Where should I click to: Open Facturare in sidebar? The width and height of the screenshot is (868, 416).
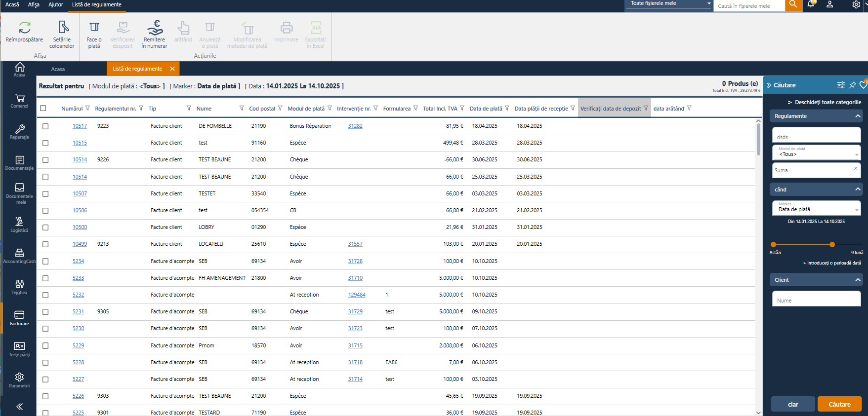click(x=20, y=318)
